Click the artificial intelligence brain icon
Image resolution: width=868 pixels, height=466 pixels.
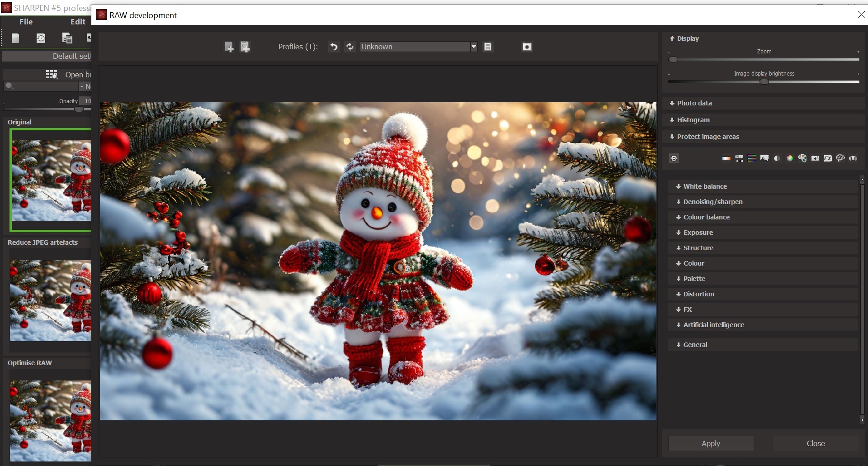840,158
